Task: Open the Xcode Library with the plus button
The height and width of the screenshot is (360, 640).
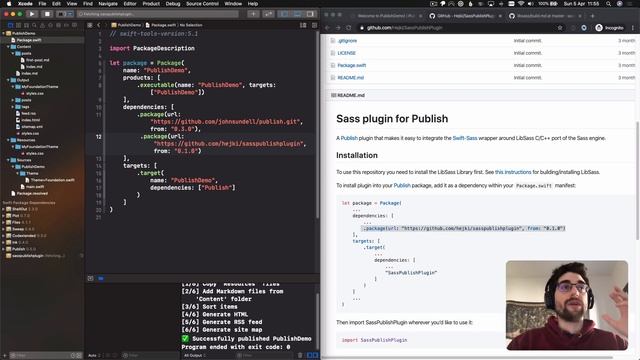Action: pos(253,14)
